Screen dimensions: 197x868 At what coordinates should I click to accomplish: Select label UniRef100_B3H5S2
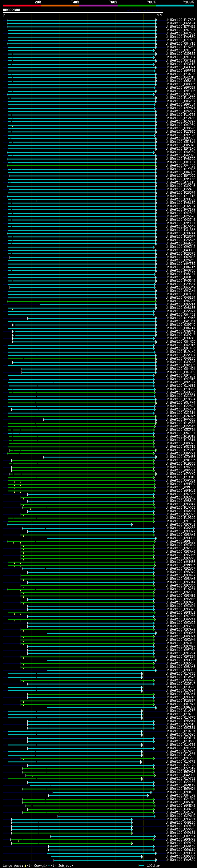(x=180, y=199)
